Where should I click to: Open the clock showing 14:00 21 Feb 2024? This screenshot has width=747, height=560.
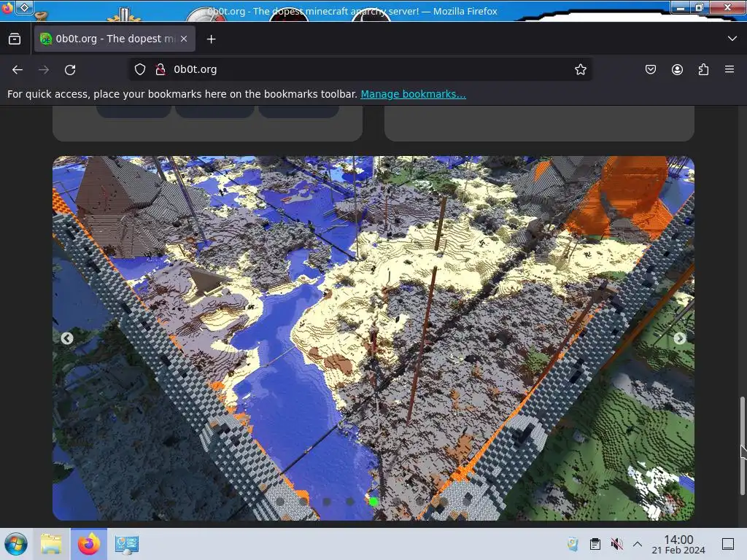click(x=678, y=544)
